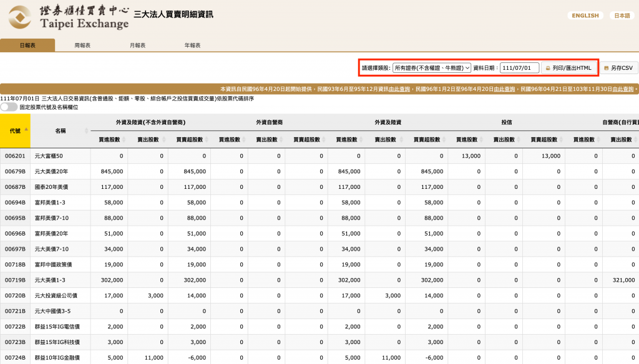Viewport: 639px width, 364px height.
Task: Click the 投信 group header
Action: pos(507,122)
